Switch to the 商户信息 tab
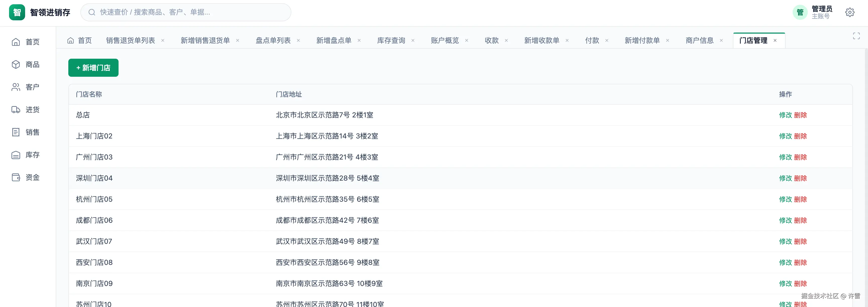This screenshot has width=868, height=307. (699, 40)
